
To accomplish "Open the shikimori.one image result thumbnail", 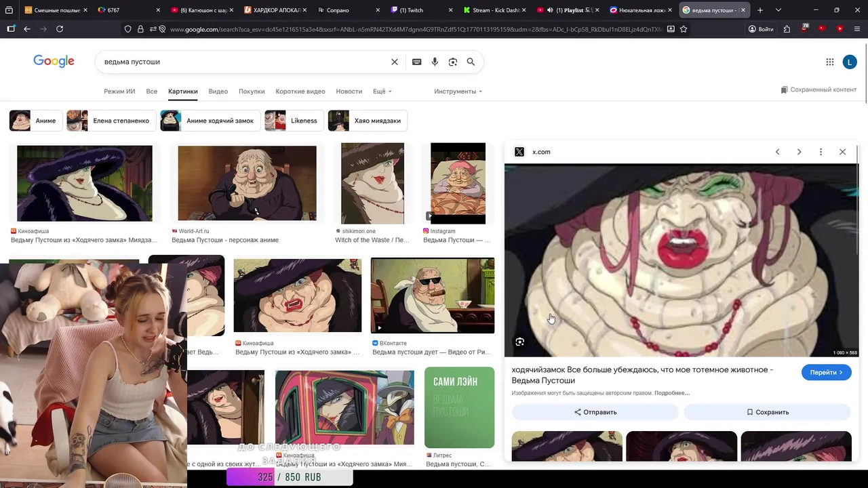I will (372, 183).
